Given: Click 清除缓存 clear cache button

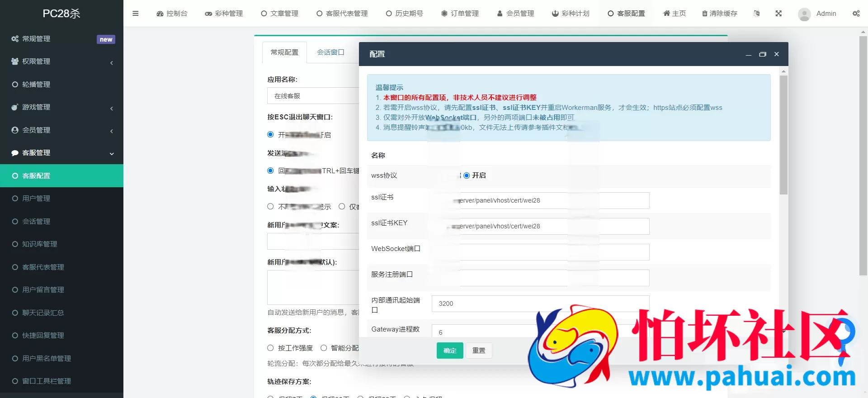Looking at the screenshot, I should (719, 14).
